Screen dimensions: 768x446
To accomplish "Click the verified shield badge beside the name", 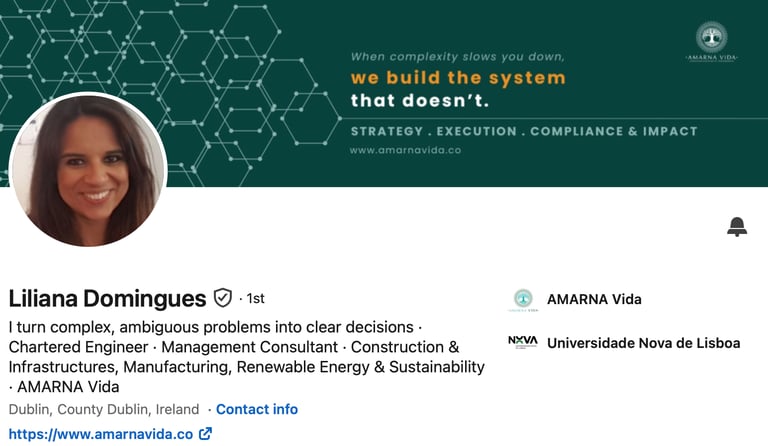I will (x=223, y=298).
